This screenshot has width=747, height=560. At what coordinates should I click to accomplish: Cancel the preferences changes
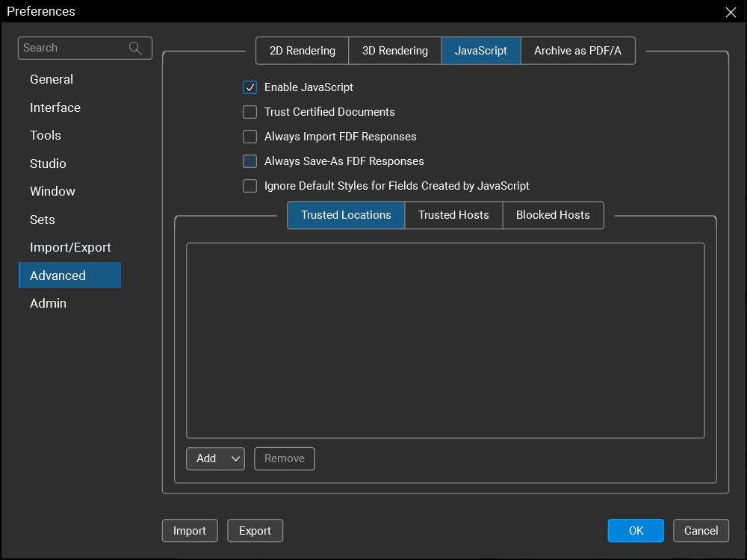(701, 531)
